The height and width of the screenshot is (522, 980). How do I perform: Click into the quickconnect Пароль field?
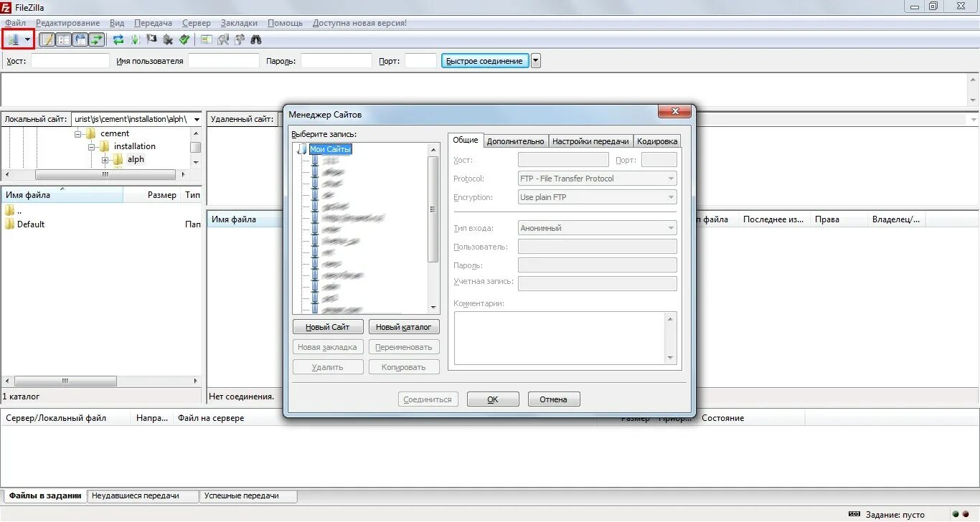(x=336, y=61)
